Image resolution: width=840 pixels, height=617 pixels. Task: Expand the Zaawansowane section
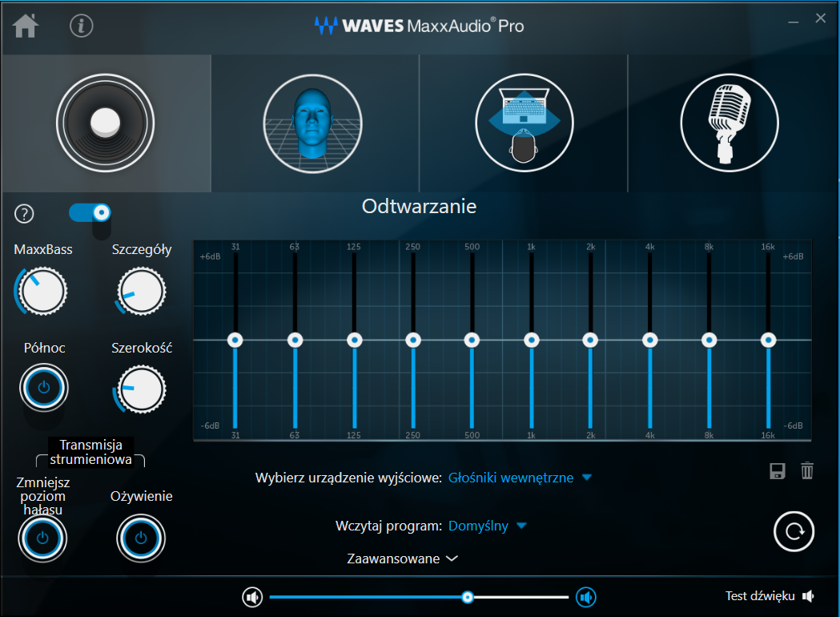[402, 559]
